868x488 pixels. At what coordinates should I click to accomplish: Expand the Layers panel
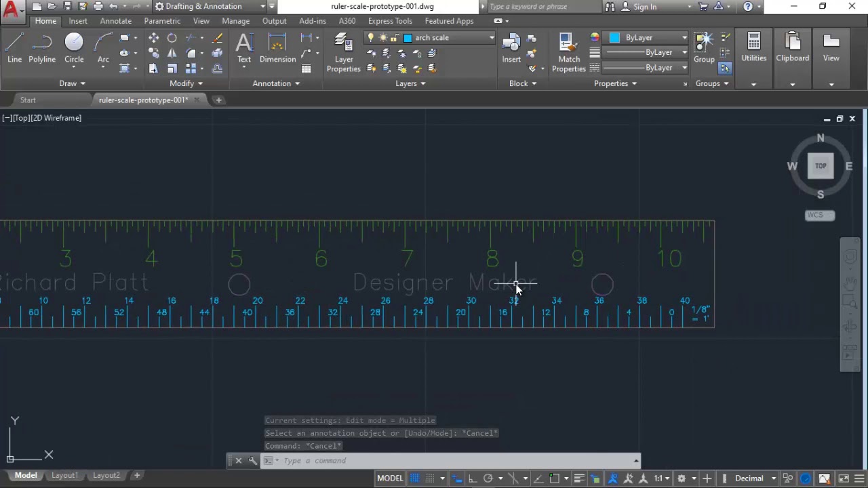click(x=410, y=83)
